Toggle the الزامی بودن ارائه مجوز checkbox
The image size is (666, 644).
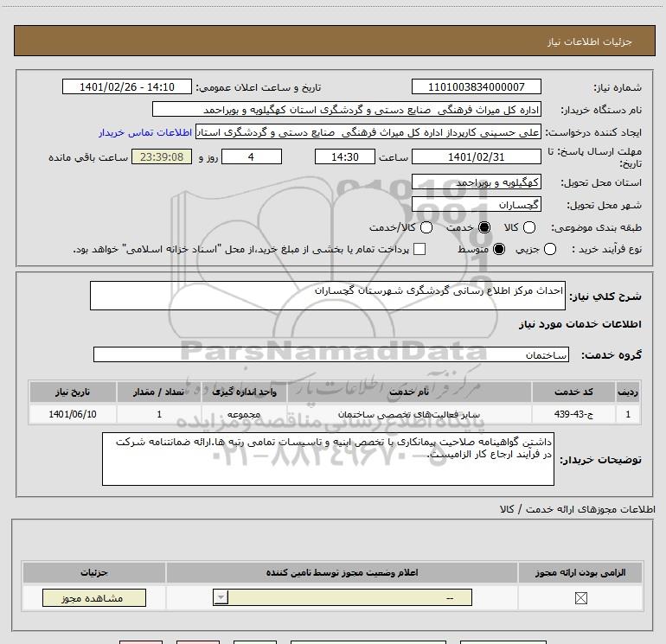tap(580, 598)
